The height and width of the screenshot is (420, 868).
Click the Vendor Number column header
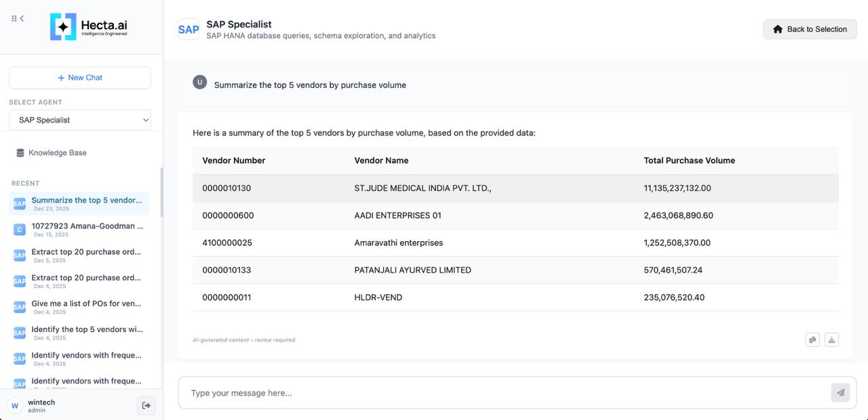tap(233, 161)
